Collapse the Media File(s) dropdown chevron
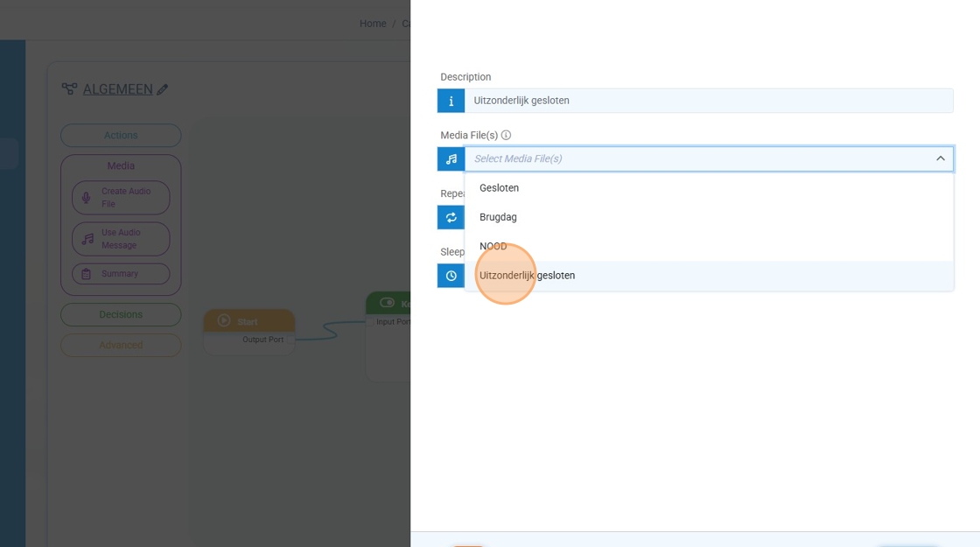 (x=940, y=158)
